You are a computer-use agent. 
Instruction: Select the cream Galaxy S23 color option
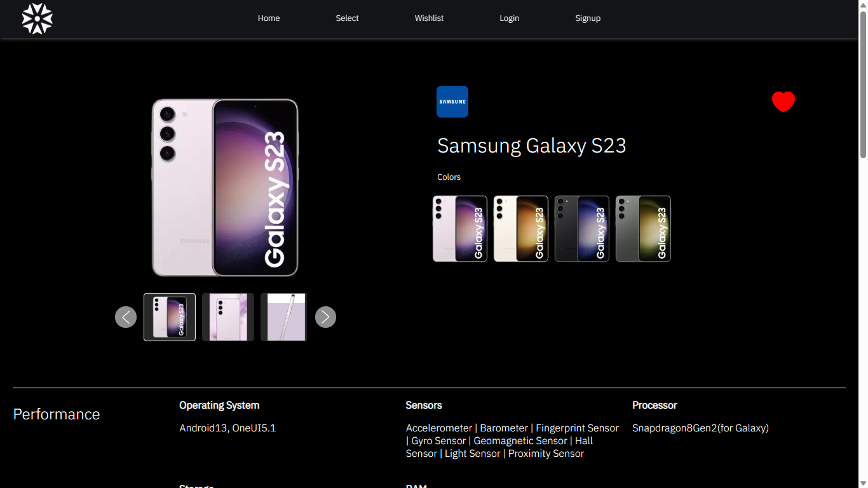pyautogui.click(x=521, y=229)
